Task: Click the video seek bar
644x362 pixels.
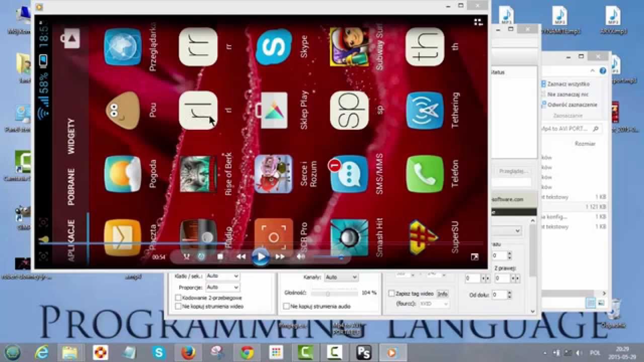Action: 261,244
